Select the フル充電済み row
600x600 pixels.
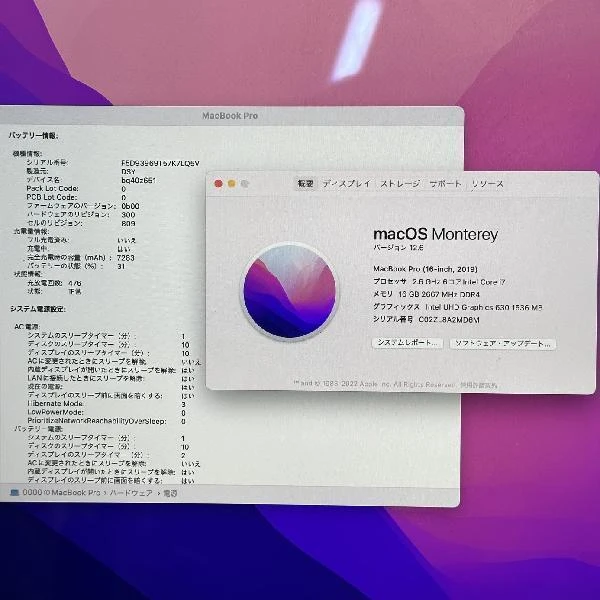tap(81, 240)
